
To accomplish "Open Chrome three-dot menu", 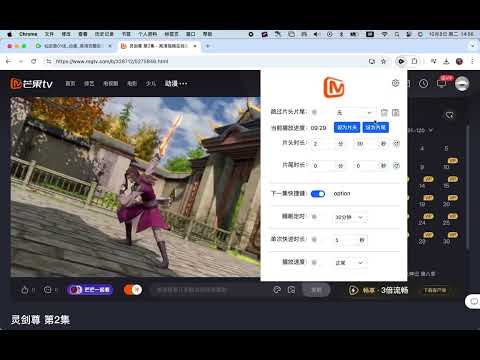I will 472,61.
